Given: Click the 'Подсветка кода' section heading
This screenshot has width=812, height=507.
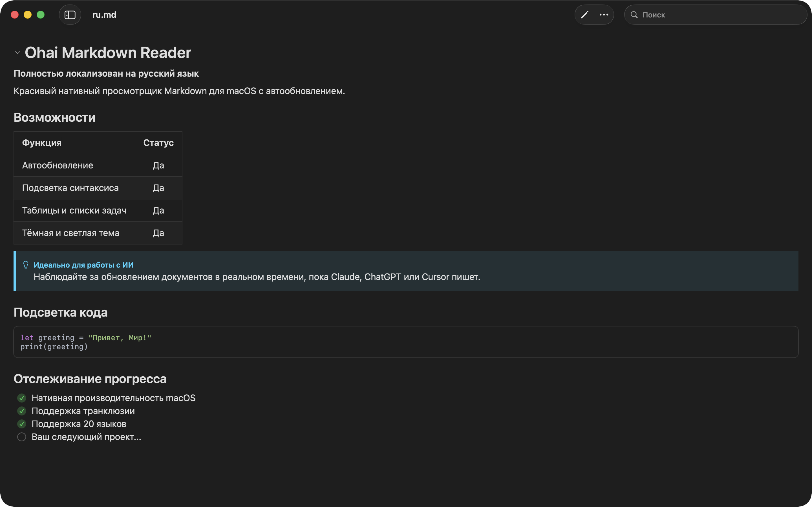Looking at the screenshot, I should click(61, 313).
